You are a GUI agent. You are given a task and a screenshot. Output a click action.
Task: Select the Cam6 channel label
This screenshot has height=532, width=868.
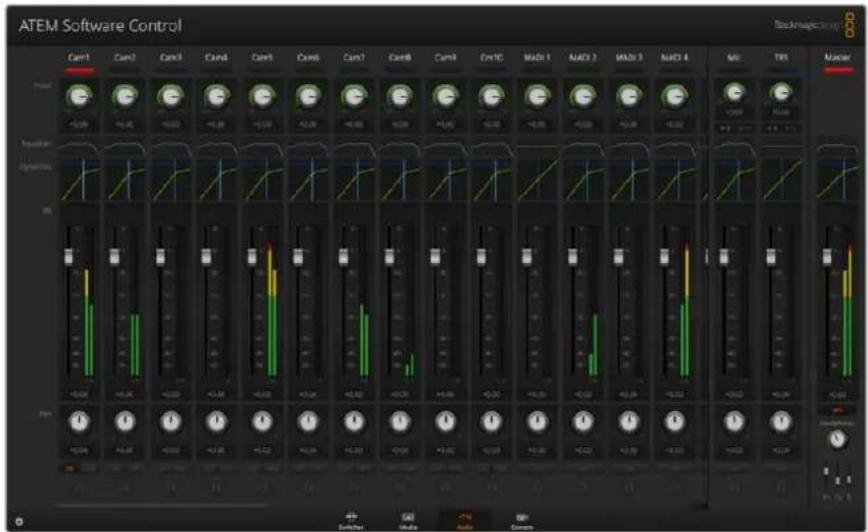(x=308, y=58)
